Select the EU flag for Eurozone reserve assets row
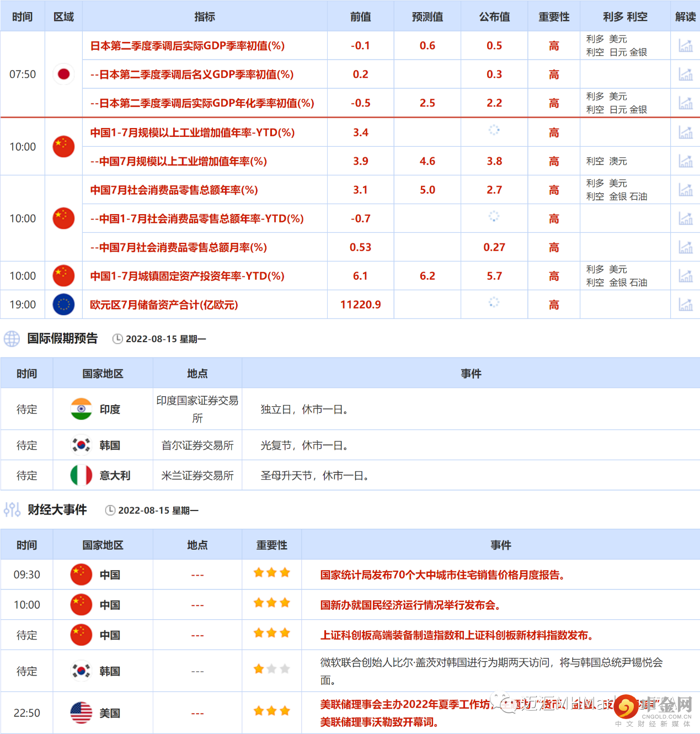 (x=63, y=304)
